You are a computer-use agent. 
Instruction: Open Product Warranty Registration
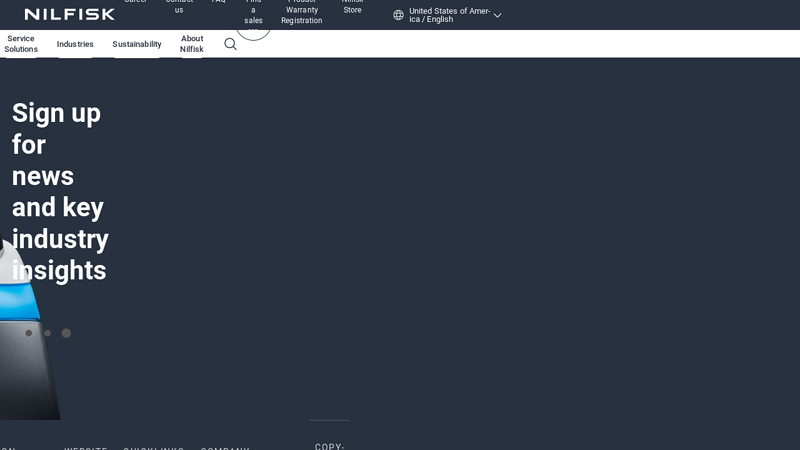pos(301,12)
